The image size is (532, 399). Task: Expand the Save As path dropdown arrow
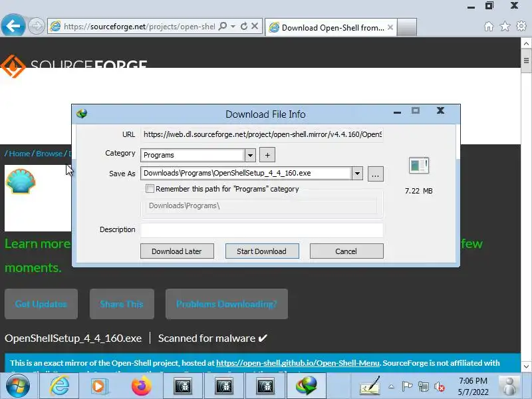coord(357,174)
